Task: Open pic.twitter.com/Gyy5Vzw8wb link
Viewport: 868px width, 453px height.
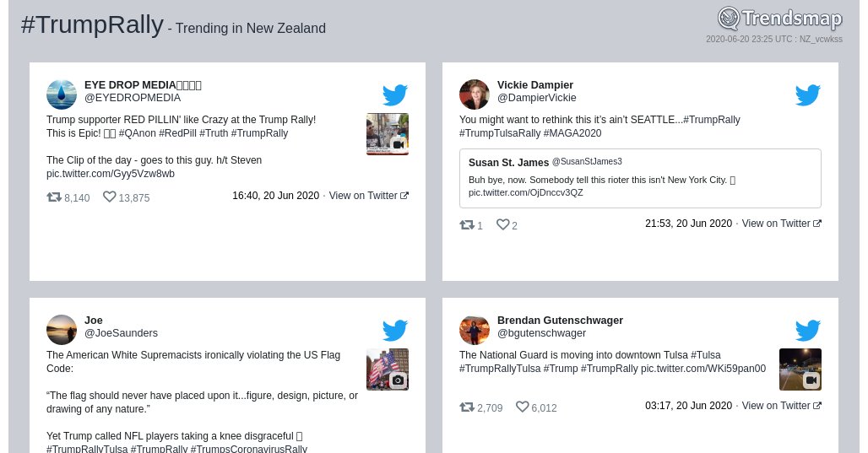Action: coord(110,174)
